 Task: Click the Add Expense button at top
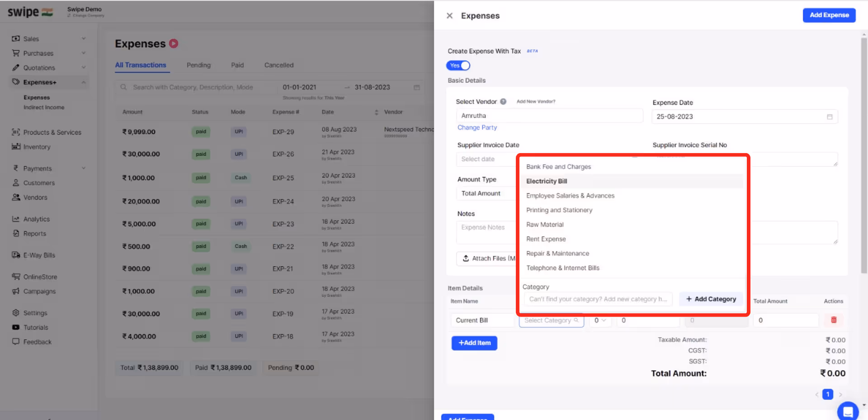829,15
